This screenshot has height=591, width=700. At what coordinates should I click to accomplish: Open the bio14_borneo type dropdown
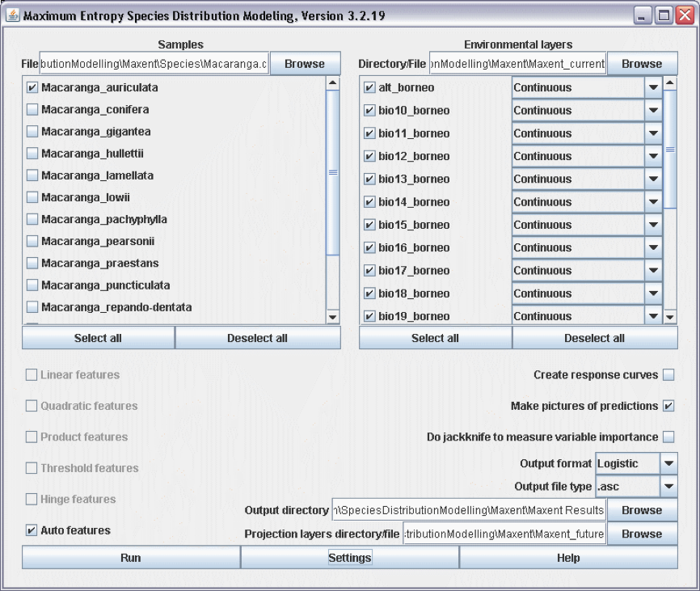click(653, 202)
